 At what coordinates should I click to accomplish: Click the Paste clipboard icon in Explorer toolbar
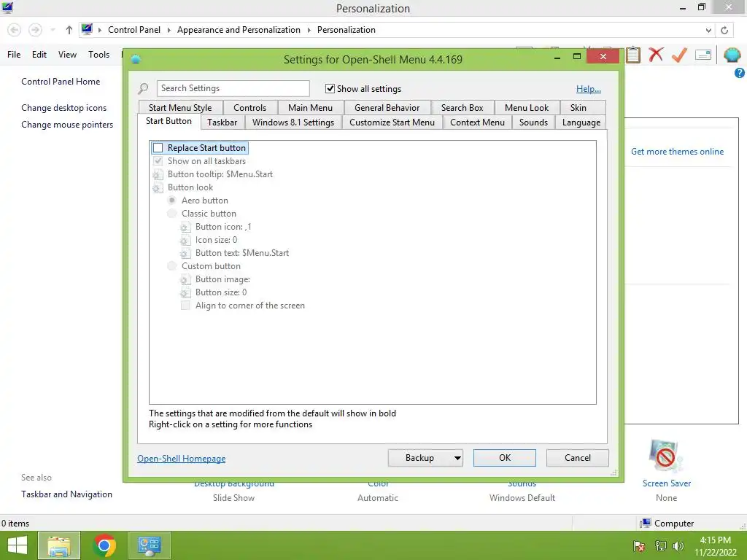632,55
